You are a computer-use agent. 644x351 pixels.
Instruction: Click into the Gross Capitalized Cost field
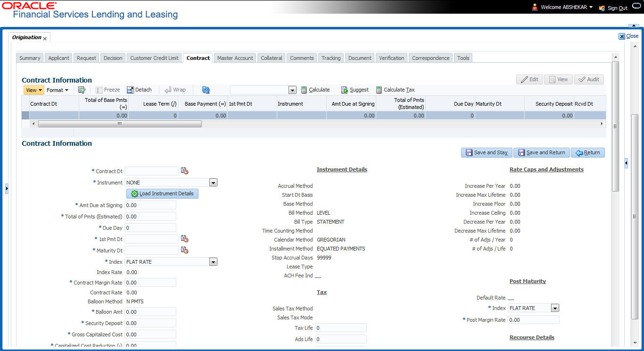(150, 334)
